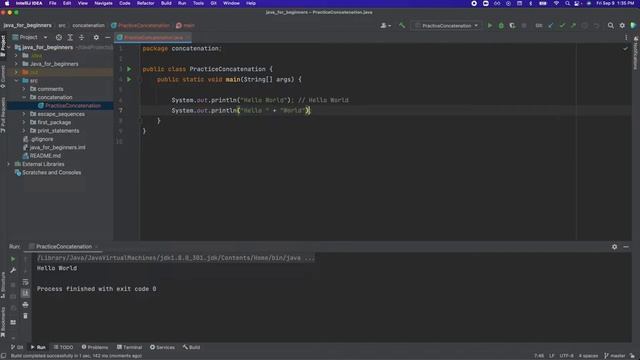Click run gutter arrow beside main method

(129, 80)
